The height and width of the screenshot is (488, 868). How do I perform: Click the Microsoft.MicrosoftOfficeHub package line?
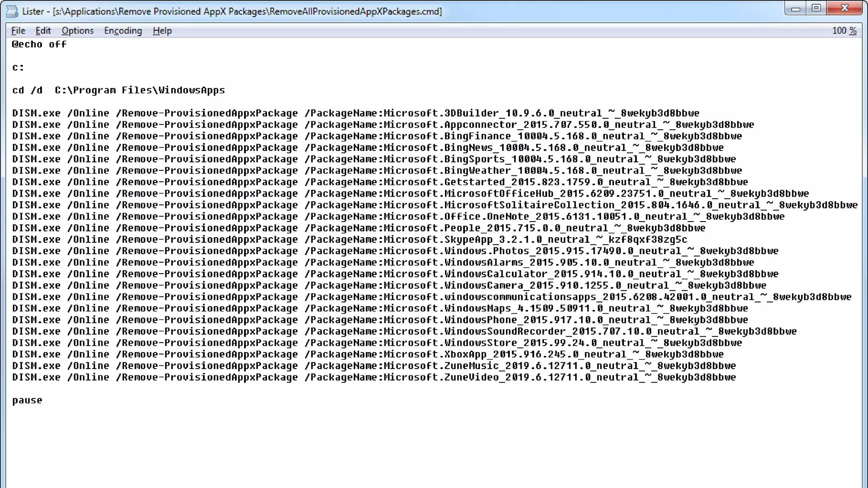411,193
